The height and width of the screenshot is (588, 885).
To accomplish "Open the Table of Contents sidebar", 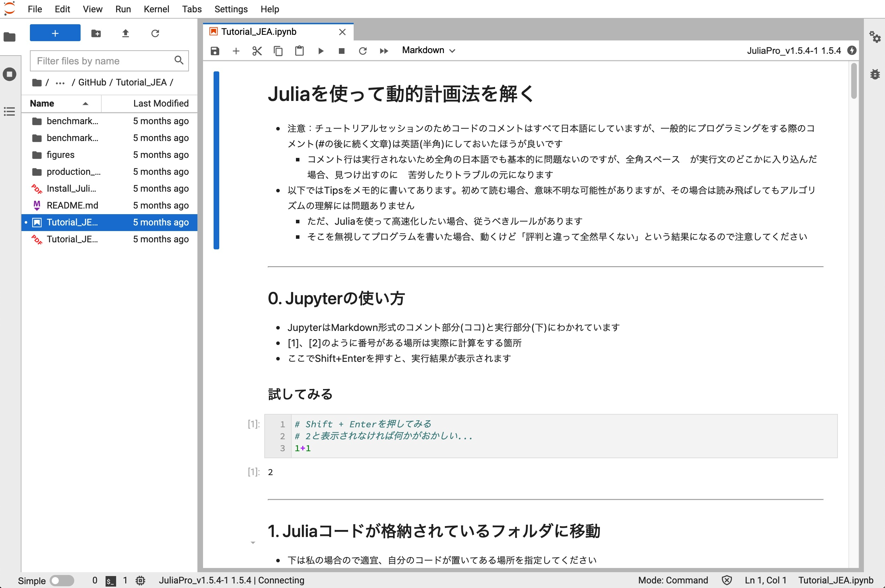I will pyautogui.click(x=10, y=111).
